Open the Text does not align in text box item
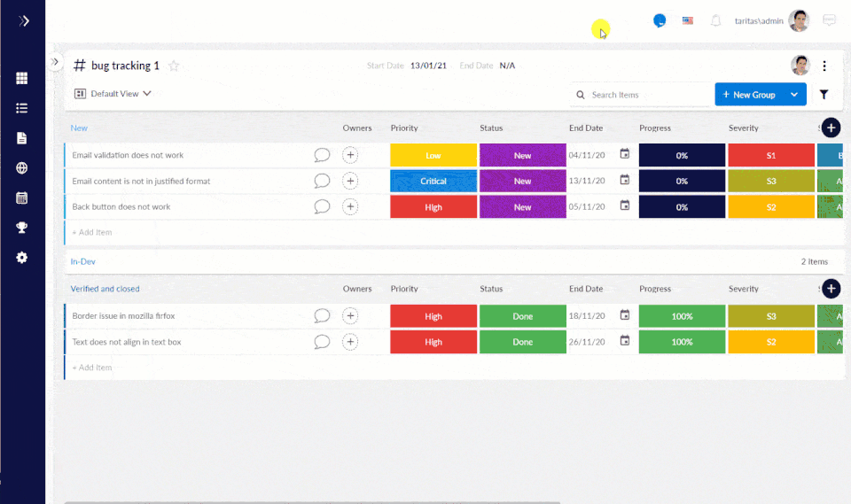The width and height of the screenshot is (851, 504). coord(127,342)
